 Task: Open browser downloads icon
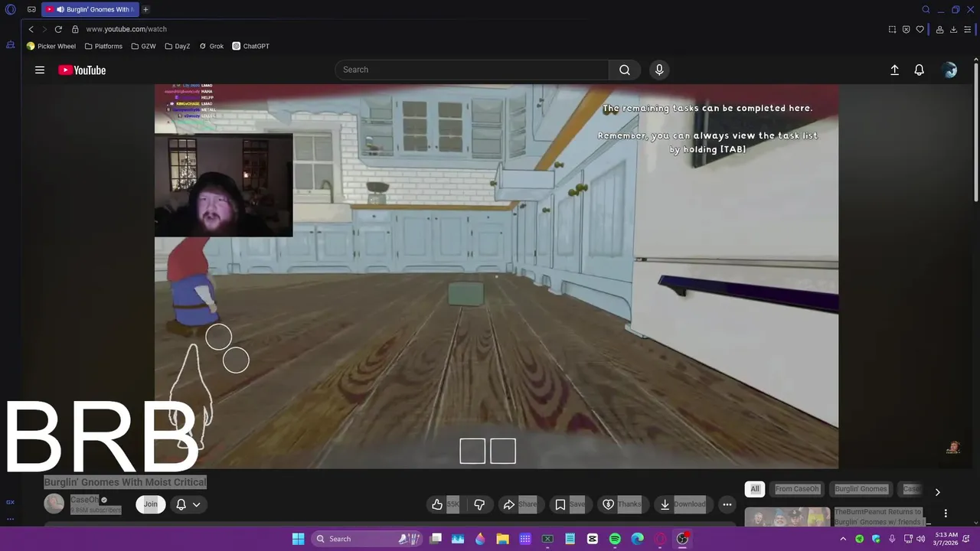click(953, 29)
